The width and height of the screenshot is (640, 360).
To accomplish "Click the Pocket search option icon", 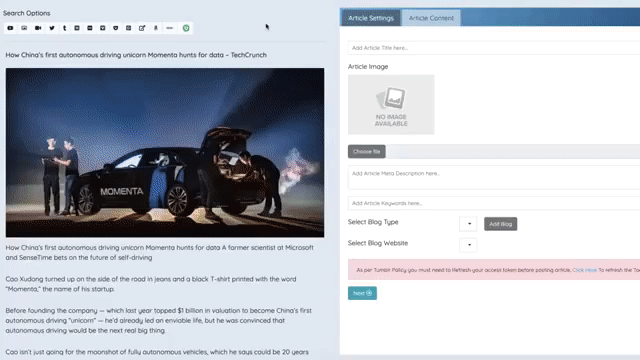I will 116,28.
